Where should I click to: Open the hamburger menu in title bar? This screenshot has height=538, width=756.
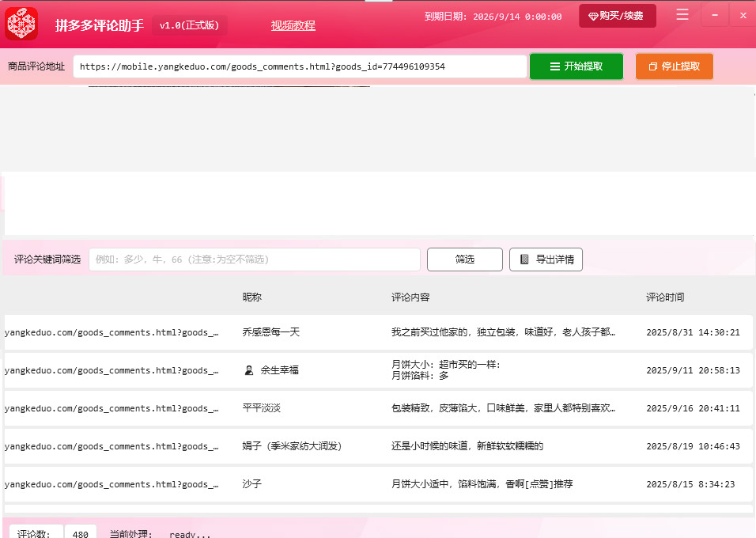[x=682, y=15]
